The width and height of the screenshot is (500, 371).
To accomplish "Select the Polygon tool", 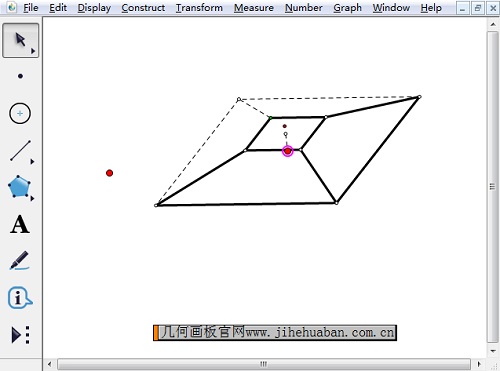I will coord(19,187).
